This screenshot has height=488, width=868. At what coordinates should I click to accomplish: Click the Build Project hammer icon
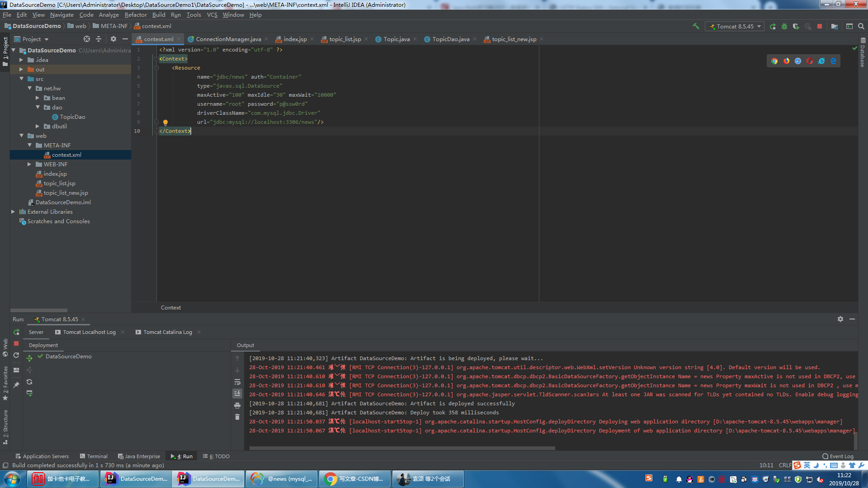696,26
